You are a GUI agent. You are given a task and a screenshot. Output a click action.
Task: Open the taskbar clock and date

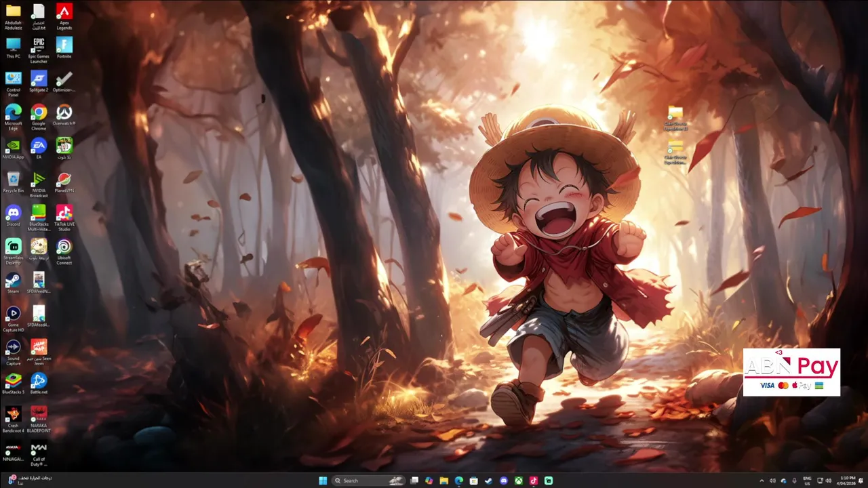[848, 481]
